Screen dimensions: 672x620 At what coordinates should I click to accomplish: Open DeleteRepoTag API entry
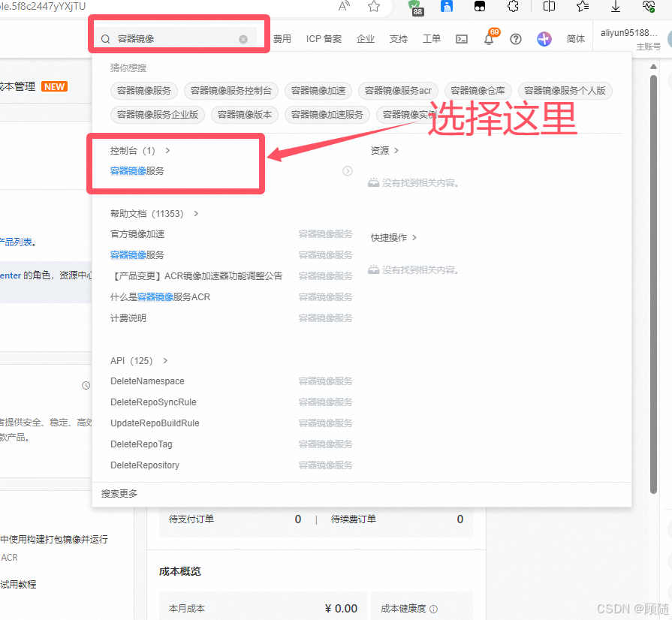pyautogui.click(x=141, y=444)
